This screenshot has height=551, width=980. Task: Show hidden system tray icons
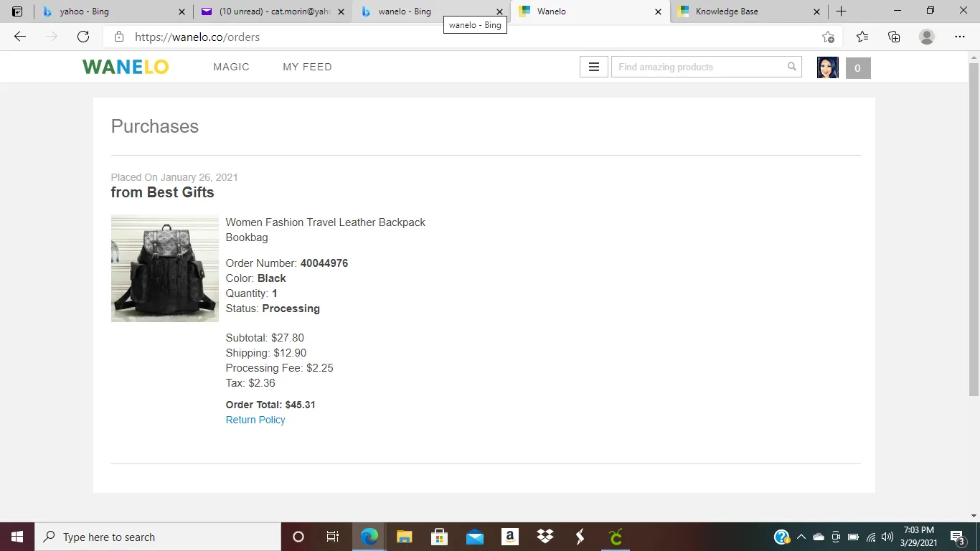[801, 537]
